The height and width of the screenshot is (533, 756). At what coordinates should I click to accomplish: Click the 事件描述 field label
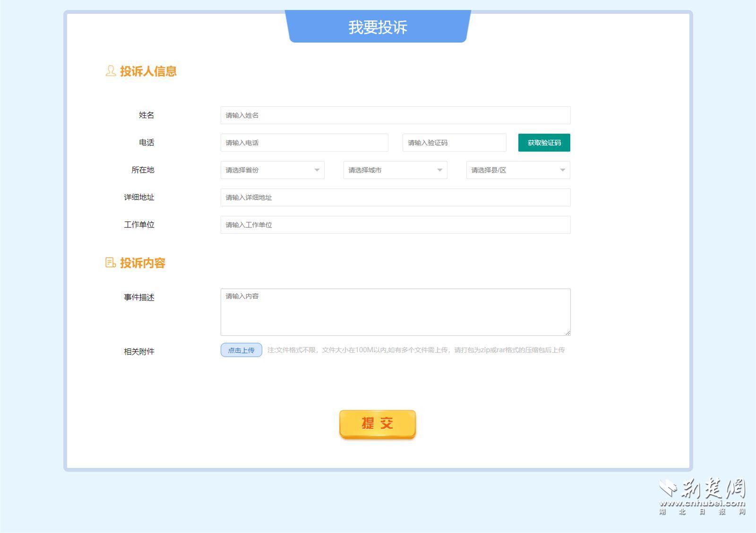pyautogui.click(x=139, y=297)
